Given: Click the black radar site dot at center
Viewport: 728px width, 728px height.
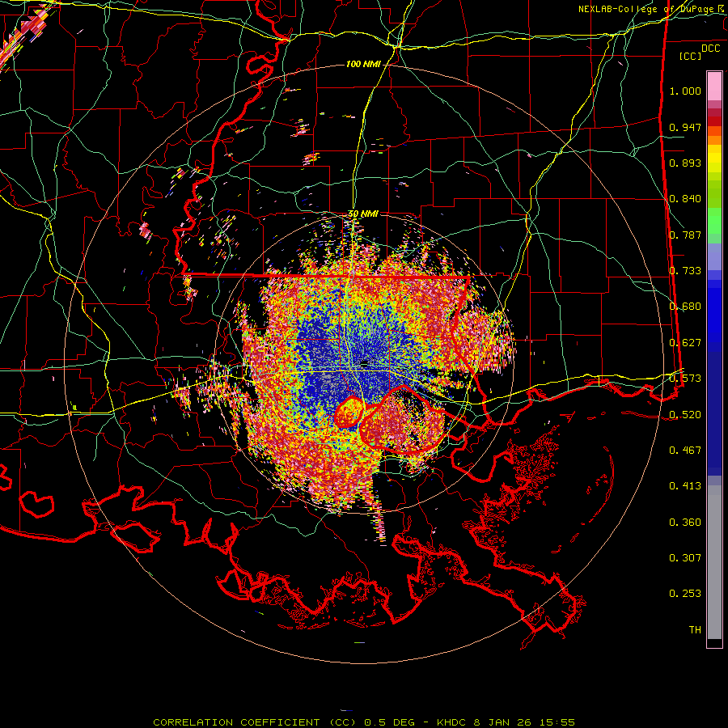Looking at the screenshot, I should pyautogui.click(x=365, y=363).
